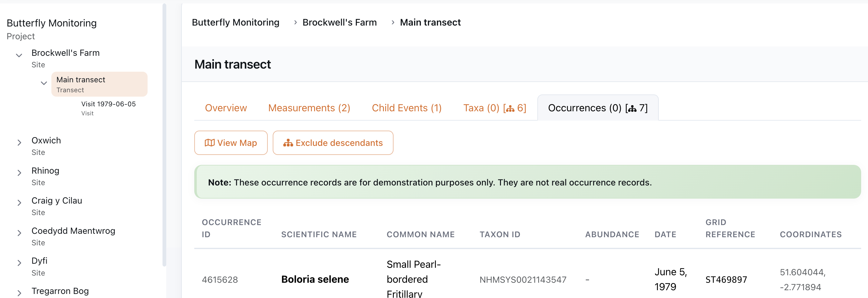Open Brockwell's Farm from the breadcrumb

click(x=339, y=22)
